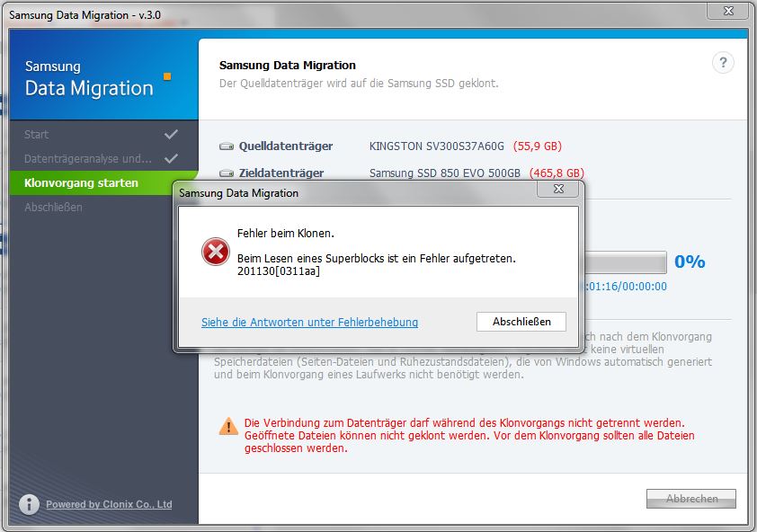The height and width of the screenshot is (532, 757).
Task: Click the subtitle Der Quelldatenträger wird geklont
Action: 359,84
